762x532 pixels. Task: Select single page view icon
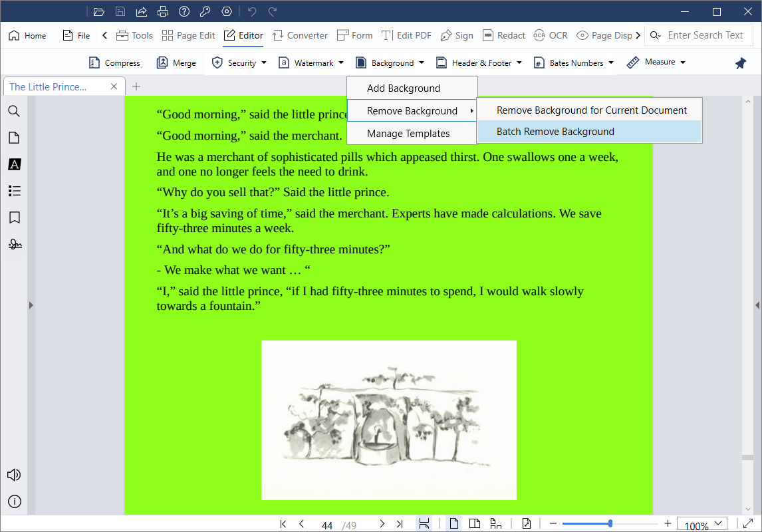coord(454,523)
